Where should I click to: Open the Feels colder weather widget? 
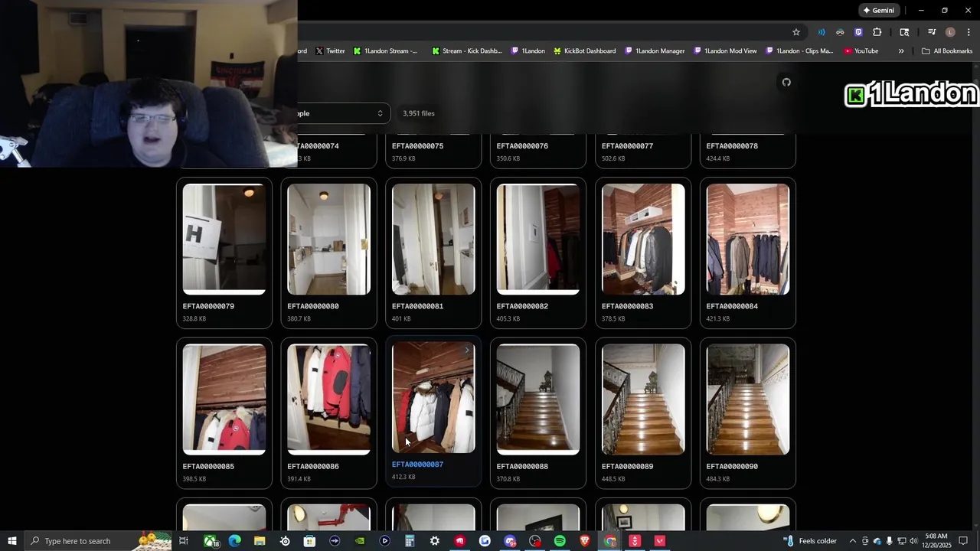point(810,541)
